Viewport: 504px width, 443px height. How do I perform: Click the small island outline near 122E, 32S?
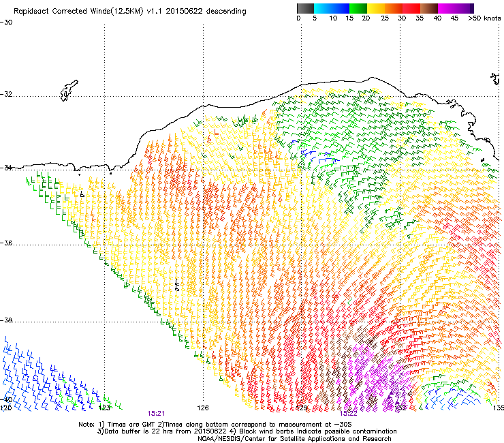pyautogui.click(x=69, y=91)
